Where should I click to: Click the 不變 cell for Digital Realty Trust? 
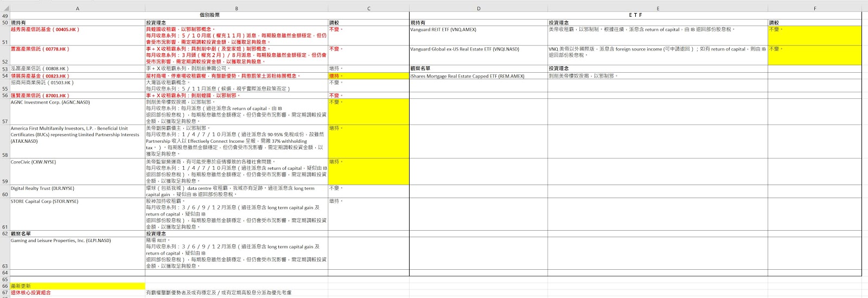(368, 191)
